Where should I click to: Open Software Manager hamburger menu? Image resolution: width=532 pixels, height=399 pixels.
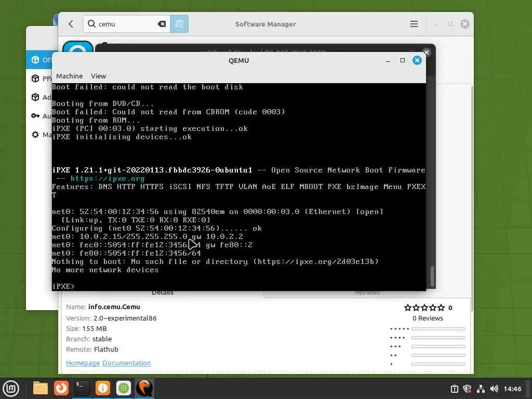coord(414,24)
